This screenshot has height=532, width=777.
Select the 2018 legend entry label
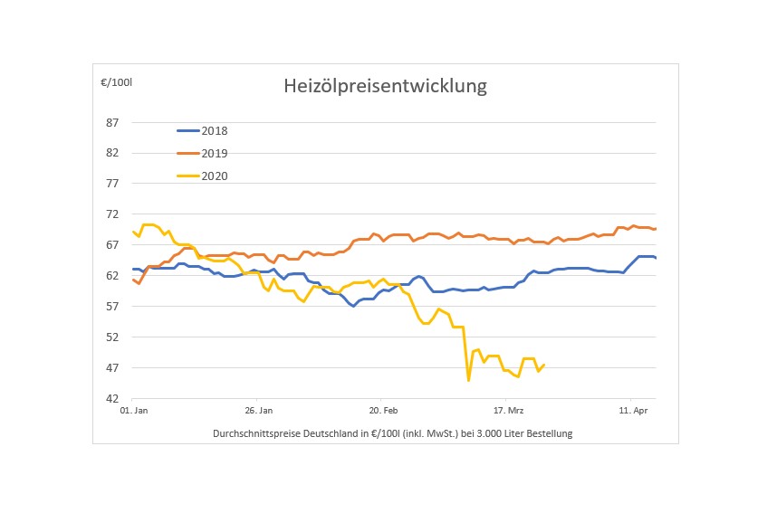(x=215, y=131)
